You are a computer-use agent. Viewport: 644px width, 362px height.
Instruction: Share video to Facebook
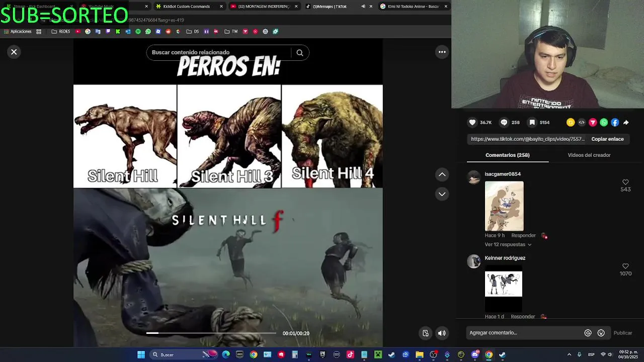coord(615,122)
